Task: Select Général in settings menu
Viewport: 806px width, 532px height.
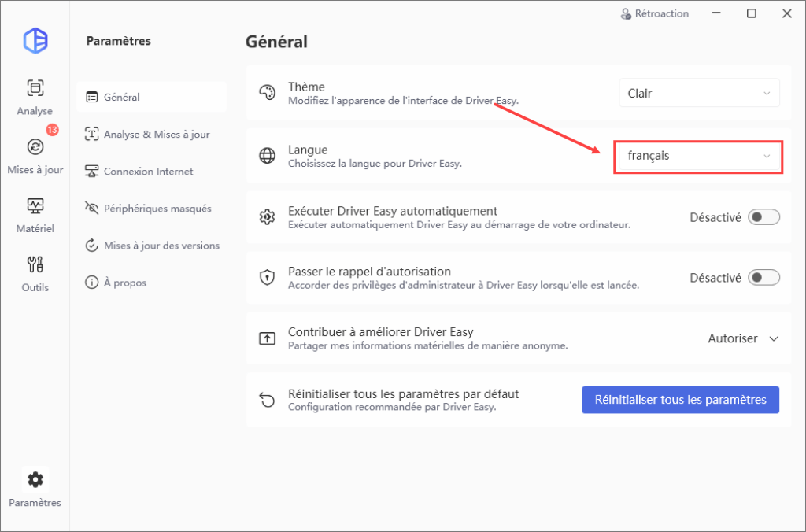Action: (152, 97)
